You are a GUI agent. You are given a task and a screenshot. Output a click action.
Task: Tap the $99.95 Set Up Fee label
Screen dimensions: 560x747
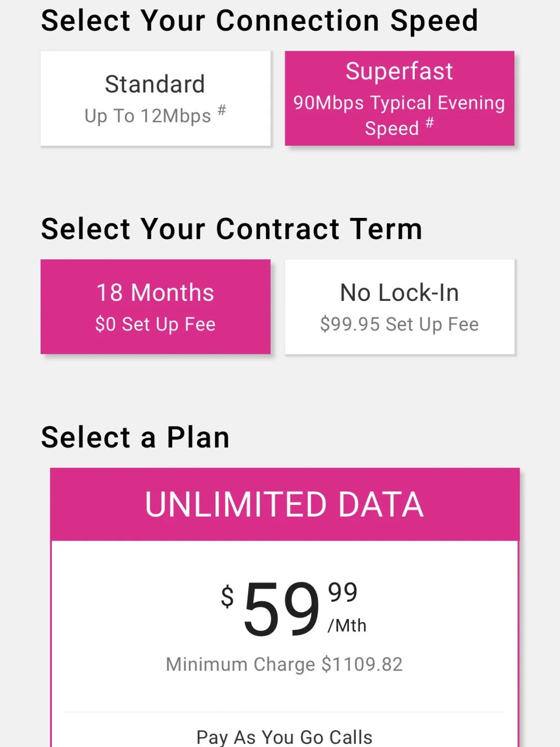click(399, 325)
